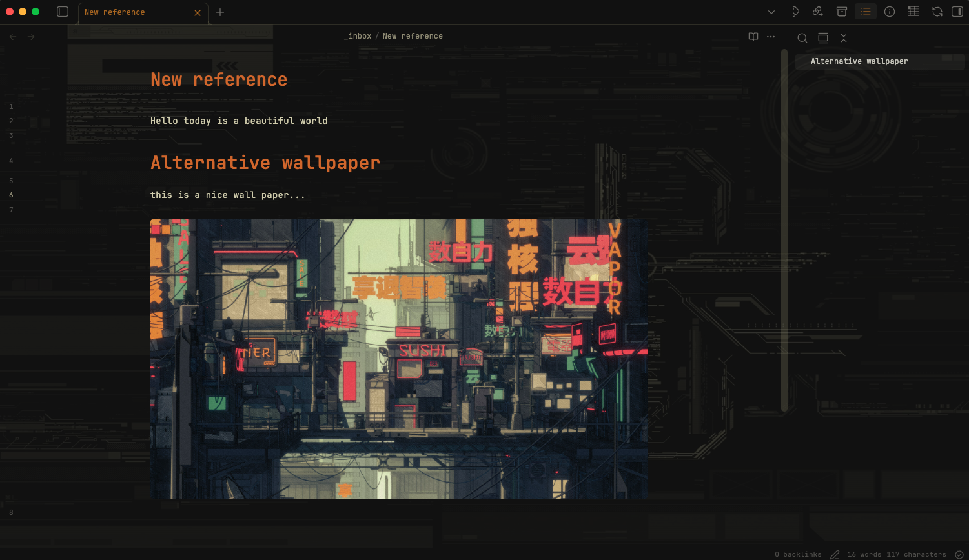Open a new tab with plus icon
Screen dimensions: 969x560
point(220,12)
